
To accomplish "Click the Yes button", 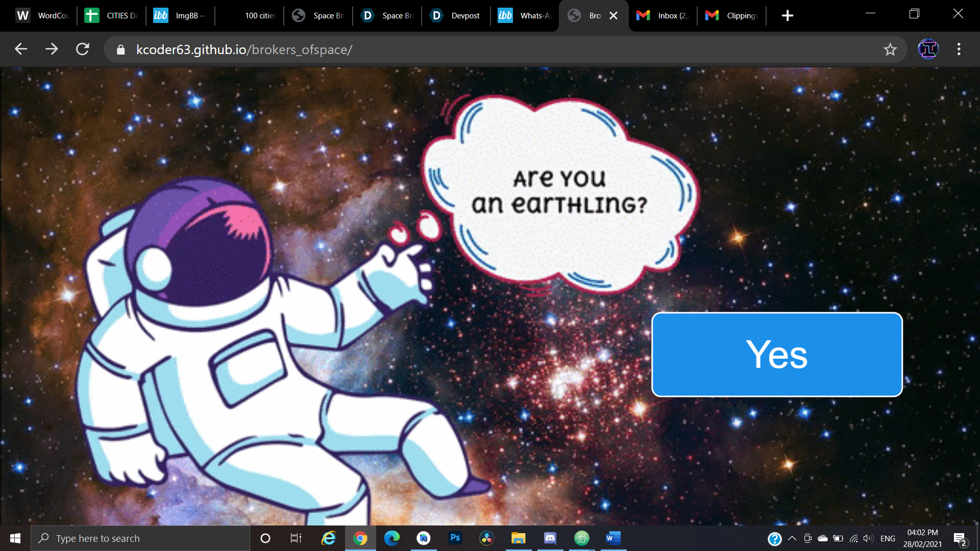I will pyautogui.click(x=777, y=355).
